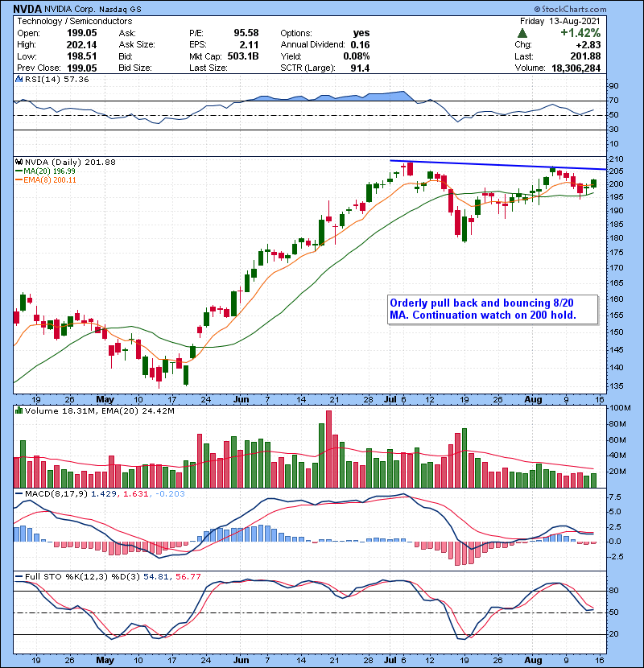Click the green +1.42% percent change
Image resolution: width=644 pixels, height=668 pixels.
coord(580,33)
